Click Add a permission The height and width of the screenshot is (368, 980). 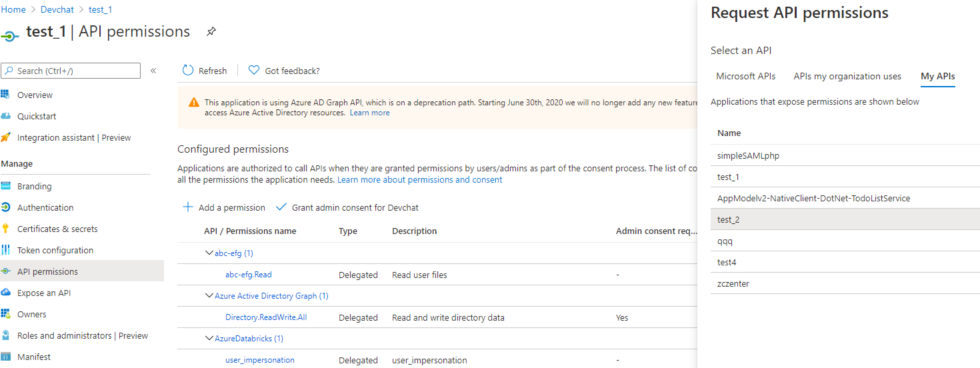[224, 207]
